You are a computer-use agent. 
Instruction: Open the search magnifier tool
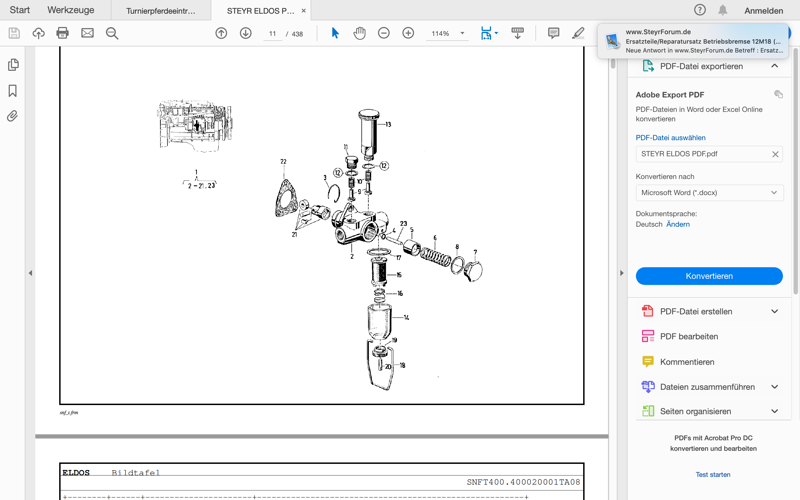click(112, 33)
